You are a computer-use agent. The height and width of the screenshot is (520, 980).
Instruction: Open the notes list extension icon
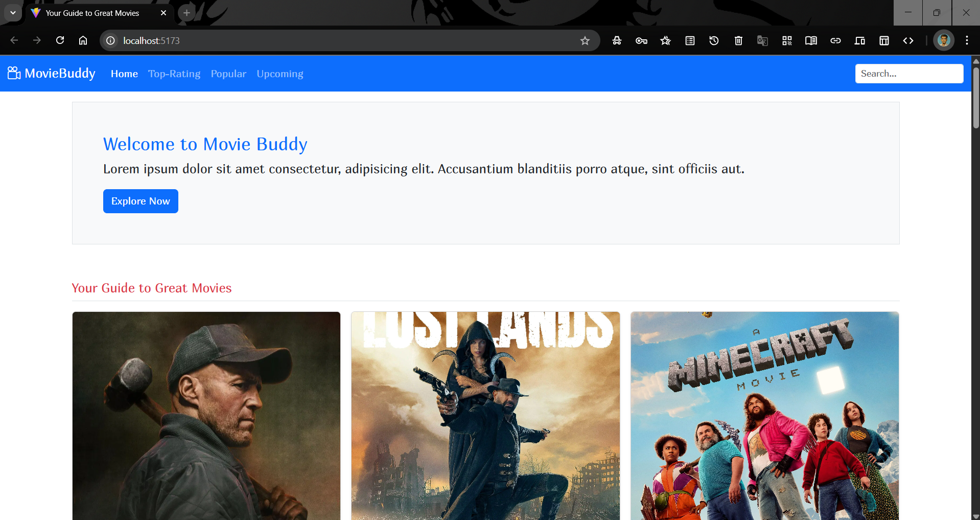pos(690,40)
